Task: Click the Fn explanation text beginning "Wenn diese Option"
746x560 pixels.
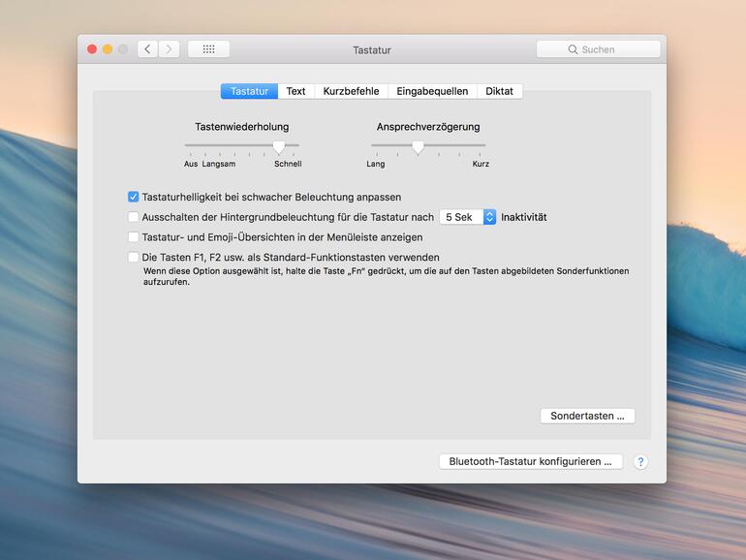Action: pyautogui.click(x=387, y=276)
